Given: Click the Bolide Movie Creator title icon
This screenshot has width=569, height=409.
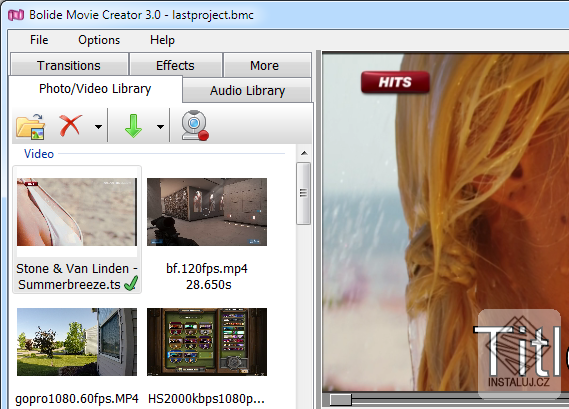Looking at the screenshot, I should pos(16,15).
